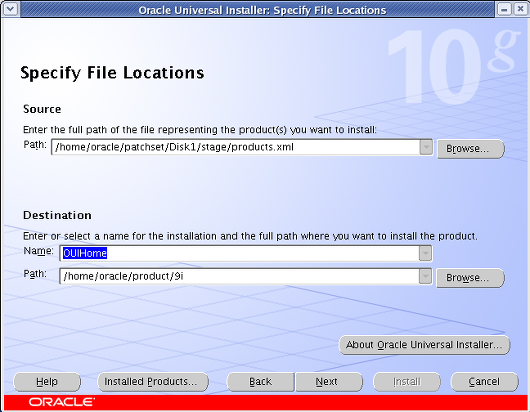The width and height of the screenshot is (530, 412).
Task: View Installed Products list
Action: (x=153, y=382)
